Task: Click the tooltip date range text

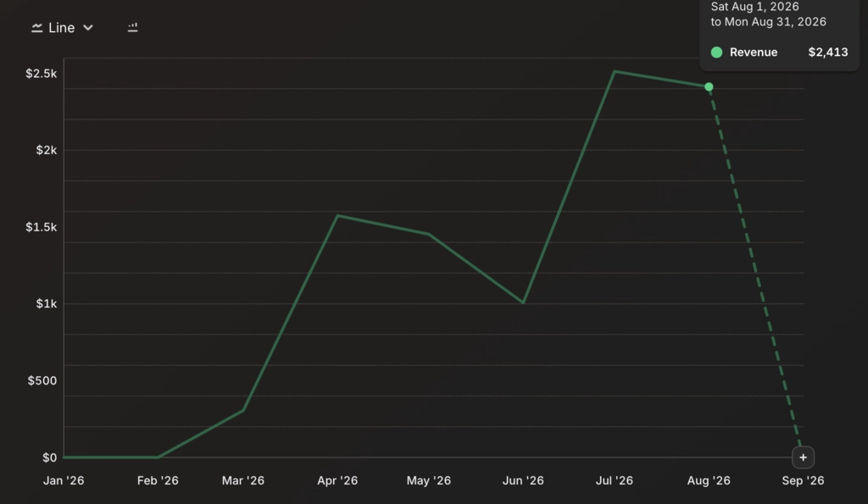Action: [768, 14]
